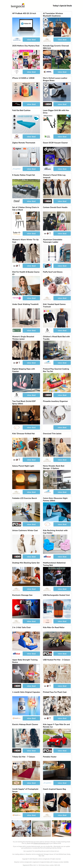Click the BERO logo under Electric Makeup Brush Cleaner
The image size is (83, 868).
pos(17,750)
